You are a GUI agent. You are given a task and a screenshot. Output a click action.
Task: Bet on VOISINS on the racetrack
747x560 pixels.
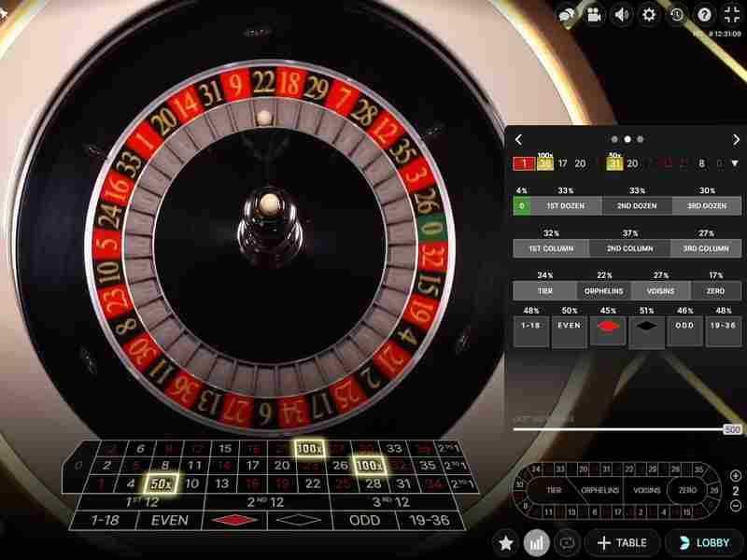646,490
